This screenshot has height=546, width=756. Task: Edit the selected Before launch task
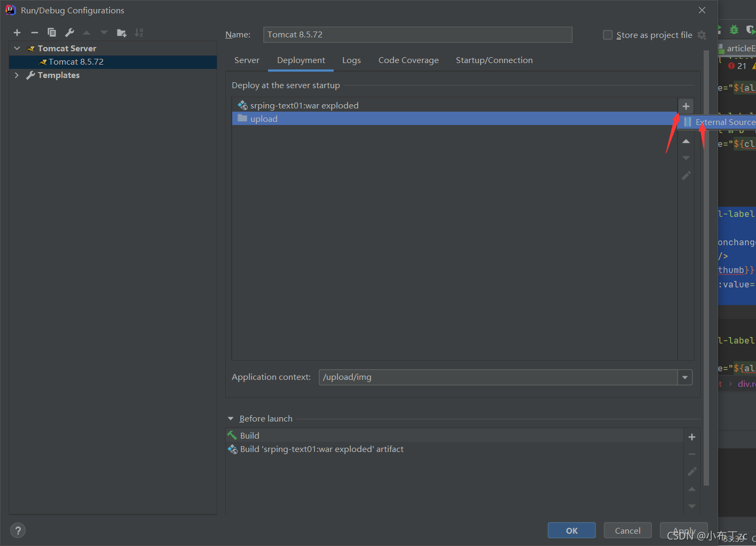click(x=692, y=471)
